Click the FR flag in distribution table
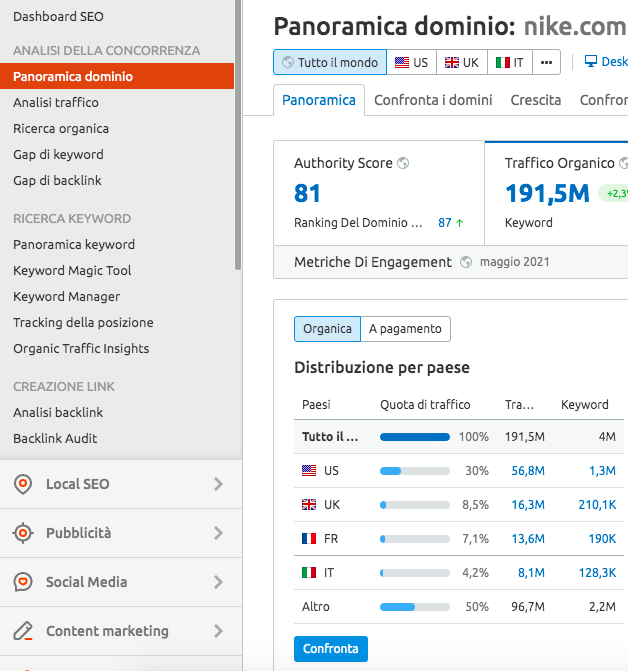Image resolution: width=628 pixels, height=671 pixels. pyautogui.click(x=309, y=538)
